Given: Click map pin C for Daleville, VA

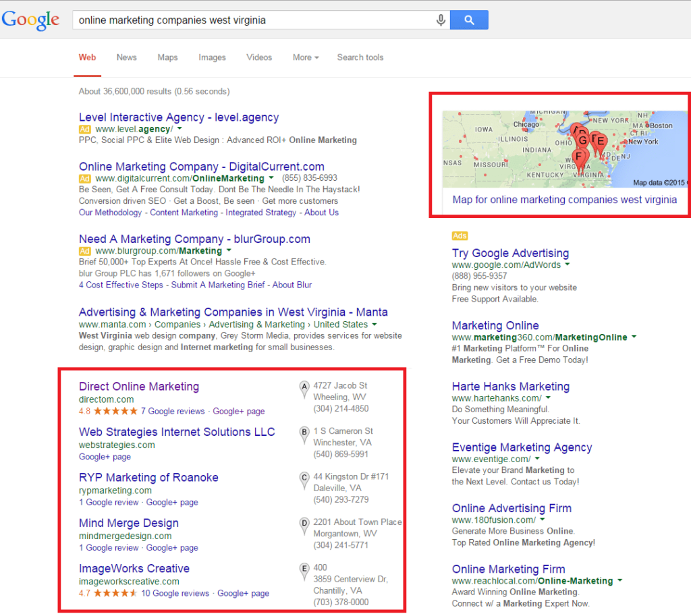Looking at the screenshot, I should 304,481.
